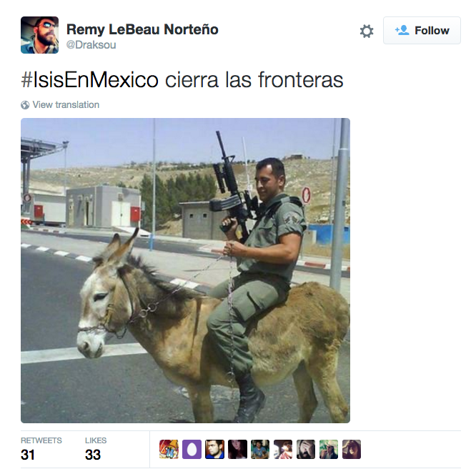Open the gear settings icon
Screen dimensions: 476x469
tap(367, 31)
